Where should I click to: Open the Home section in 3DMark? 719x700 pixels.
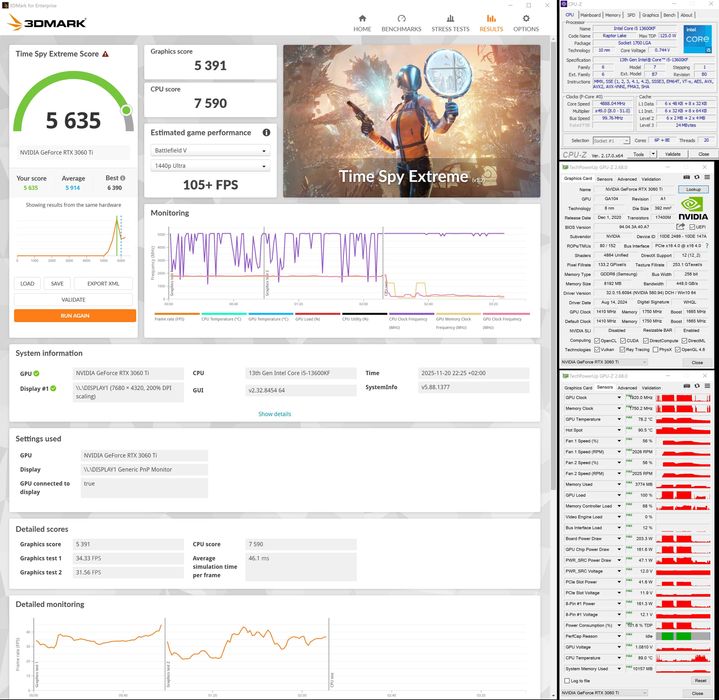362,23
